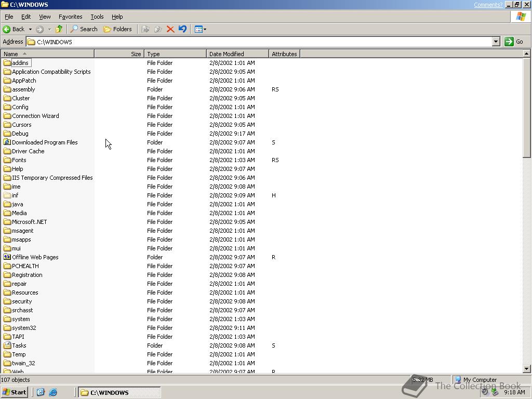Viewport: 532px width, 399px height.
Task: Open the Forward history dropdown arrow
Action: click(x=49, y=29)
